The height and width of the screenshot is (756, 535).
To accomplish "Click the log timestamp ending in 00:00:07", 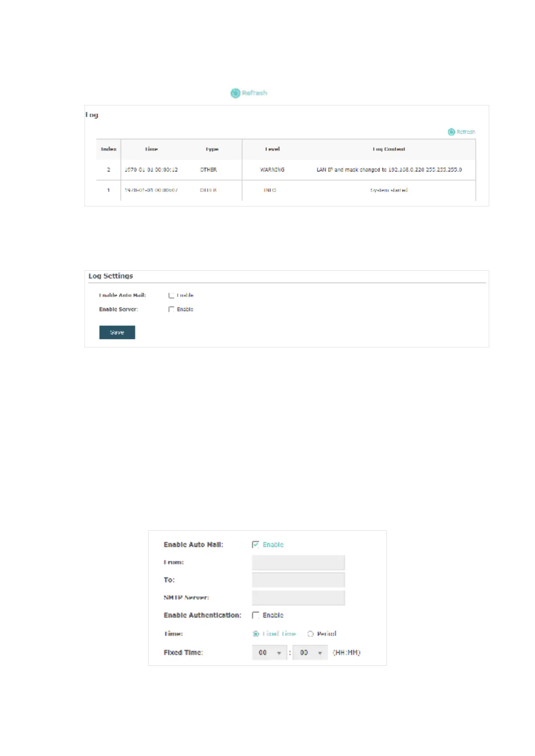I will (x=151, y=190).
